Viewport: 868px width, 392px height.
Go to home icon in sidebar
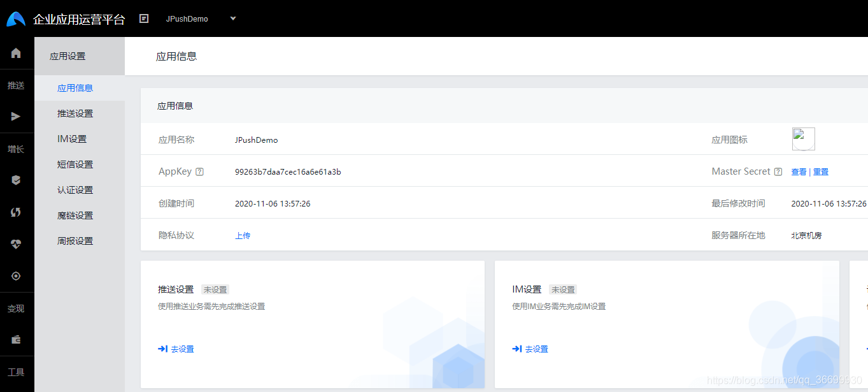(x=17, y=53)
